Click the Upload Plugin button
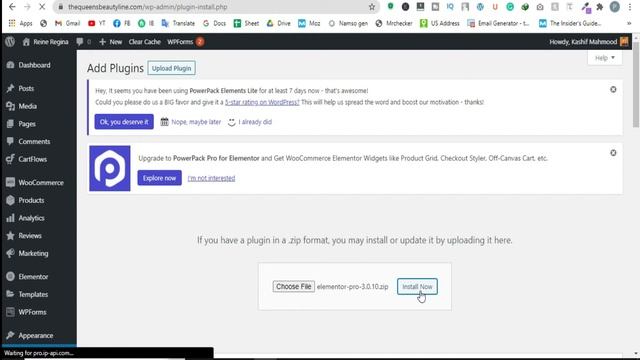This screenshot has height=360, width=640. (171, 68)
